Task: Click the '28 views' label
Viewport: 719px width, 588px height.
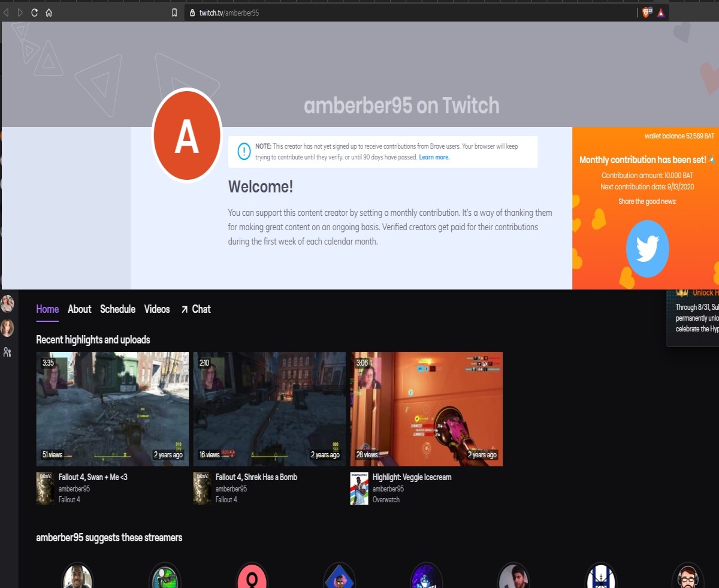Action: click(367, 455)
